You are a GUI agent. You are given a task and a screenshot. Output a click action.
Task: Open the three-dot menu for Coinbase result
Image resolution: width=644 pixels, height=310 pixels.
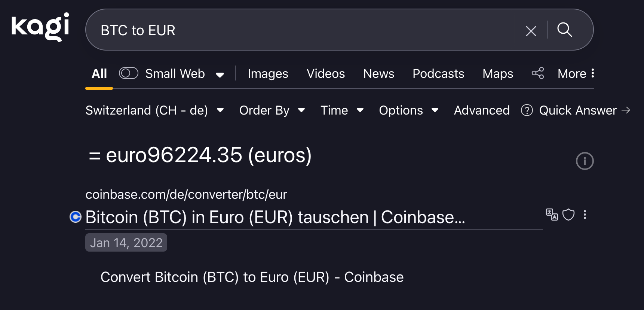tap(585, 215)
